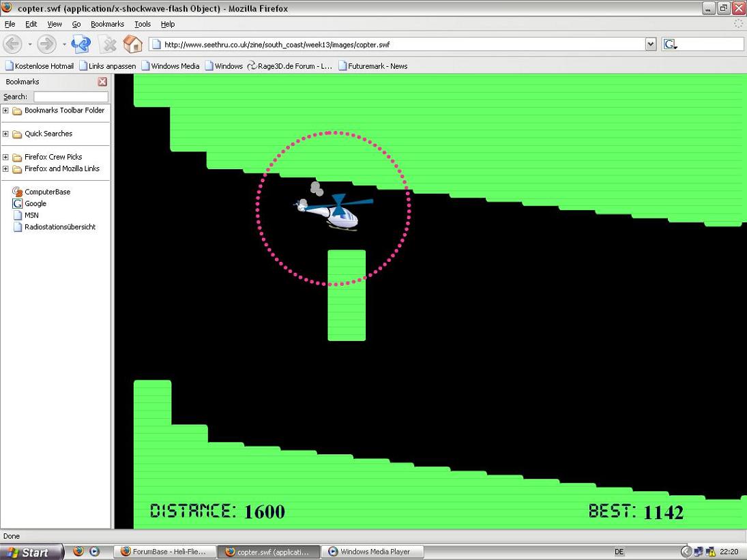The image size is (747, 560).
Task: Click the Google search engine icon
Action: 671,44
